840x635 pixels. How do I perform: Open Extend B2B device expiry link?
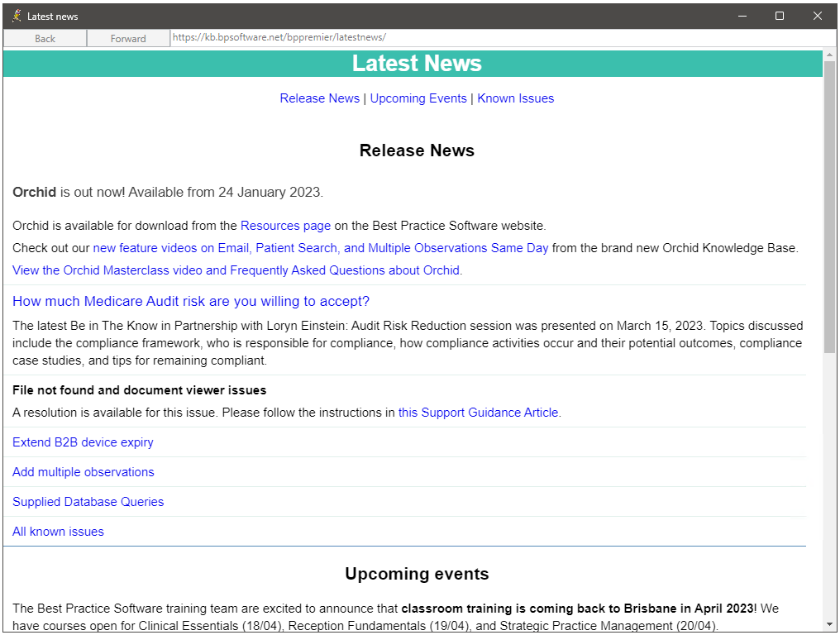(x=83, y=442)
